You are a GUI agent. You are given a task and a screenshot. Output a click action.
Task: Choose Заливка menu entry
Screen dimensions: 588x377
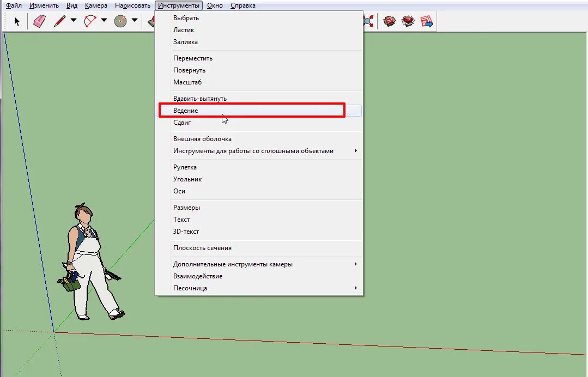[259, 42]
